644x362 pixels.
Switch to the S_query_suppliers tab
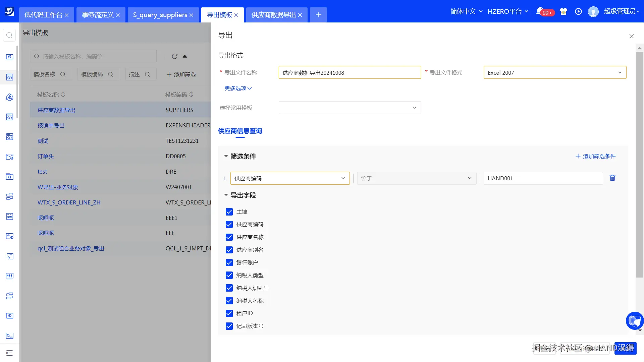tap(160, 15)
